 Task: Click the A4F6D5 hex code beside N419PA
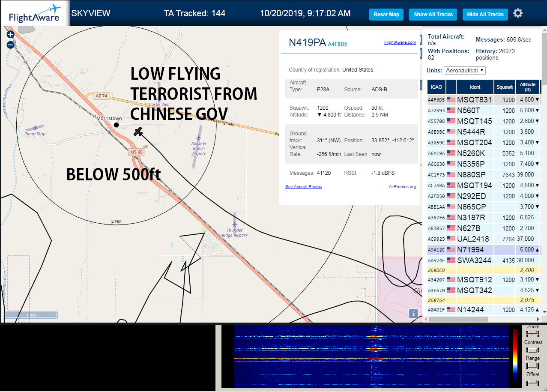[x=337, y=44]
